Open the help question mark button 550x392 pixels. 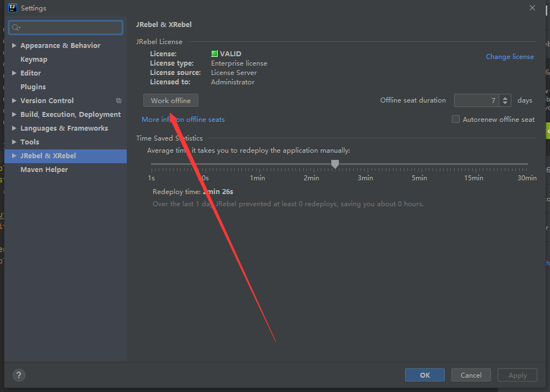click(x=19, y=375)
